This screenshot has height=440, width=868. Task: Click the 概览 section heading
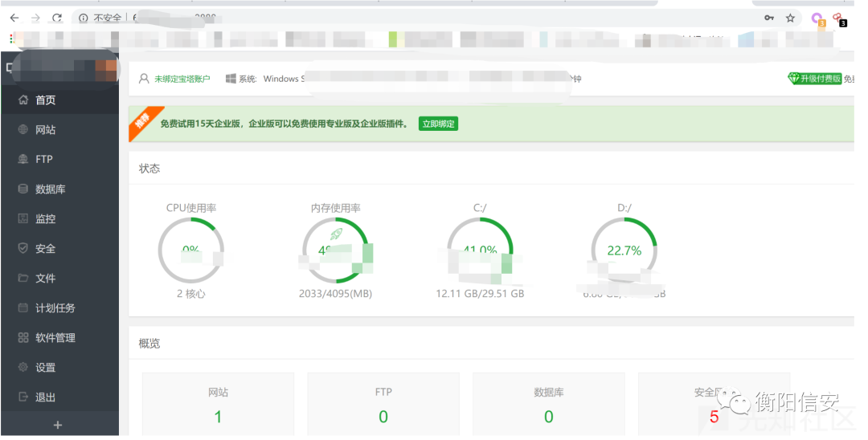coord(149,344)
